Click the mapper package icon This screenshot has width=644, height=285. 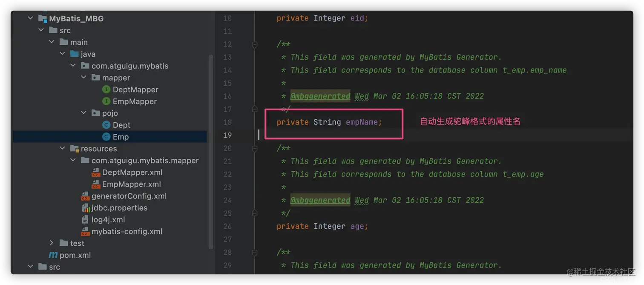pos(96,78)
